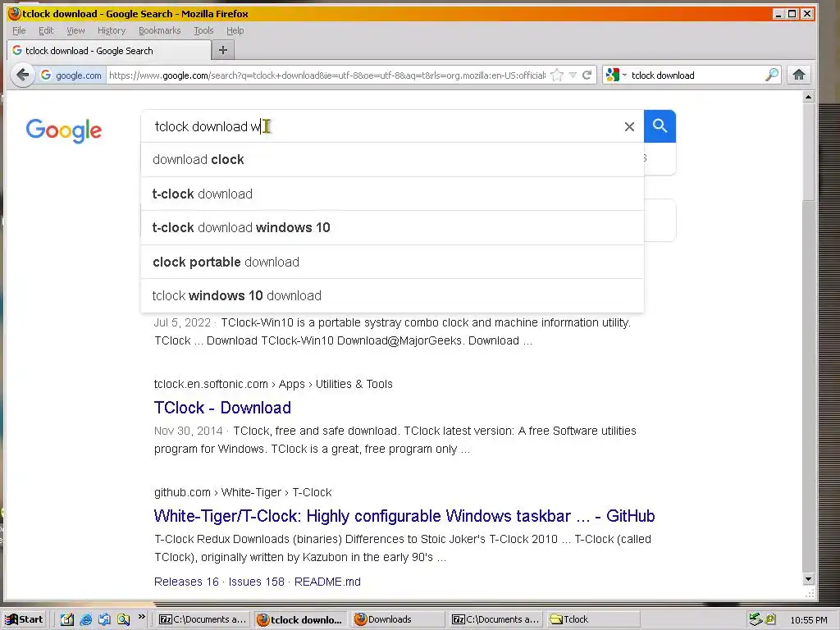Select the 'tclock download - Google Search' tab

pyautogui.click(x=109, y=50)
